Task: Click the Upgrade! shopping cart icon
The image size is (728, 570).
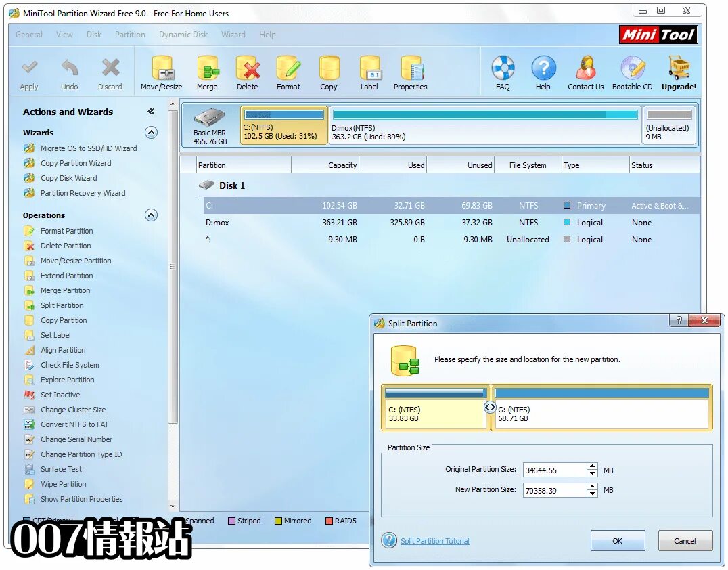Action: (679, 68)
